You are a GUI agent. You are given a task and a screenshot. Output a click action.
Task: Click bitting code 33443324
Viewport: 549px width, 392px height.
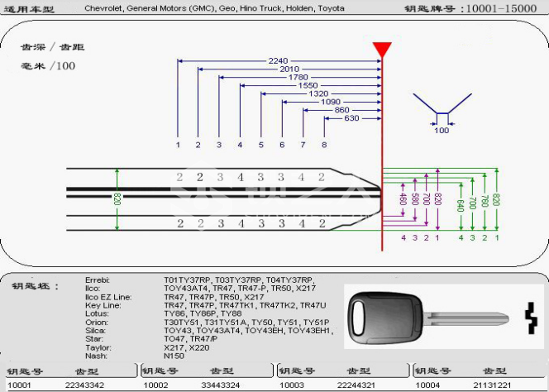tap(221, 385)
